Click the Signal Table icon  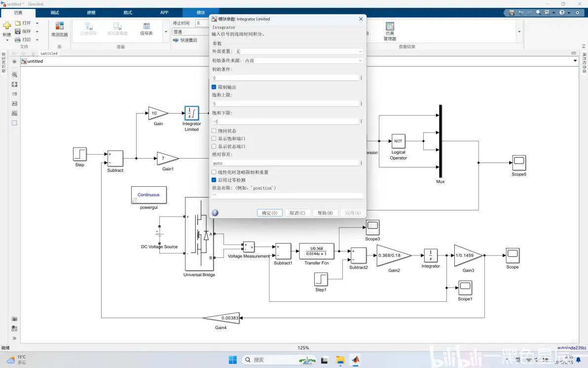(x=146, y=26)
